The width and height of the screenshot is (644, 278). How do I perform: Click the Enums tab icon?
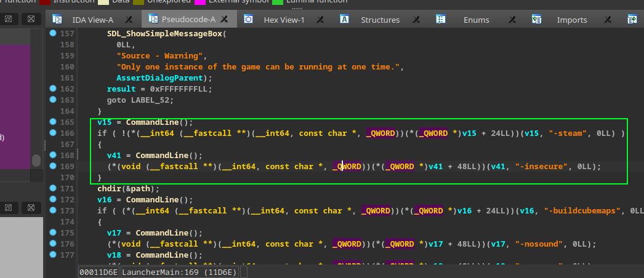tap(441, 20)
